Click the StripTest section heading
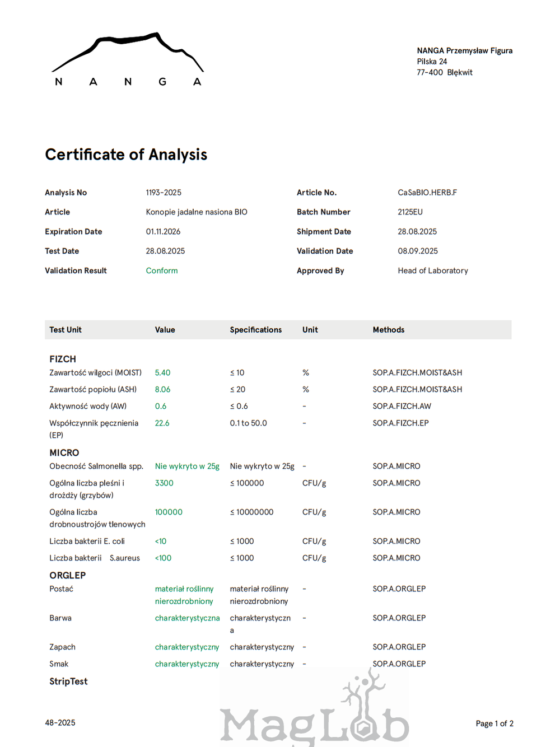 click(x=68, y=681)
